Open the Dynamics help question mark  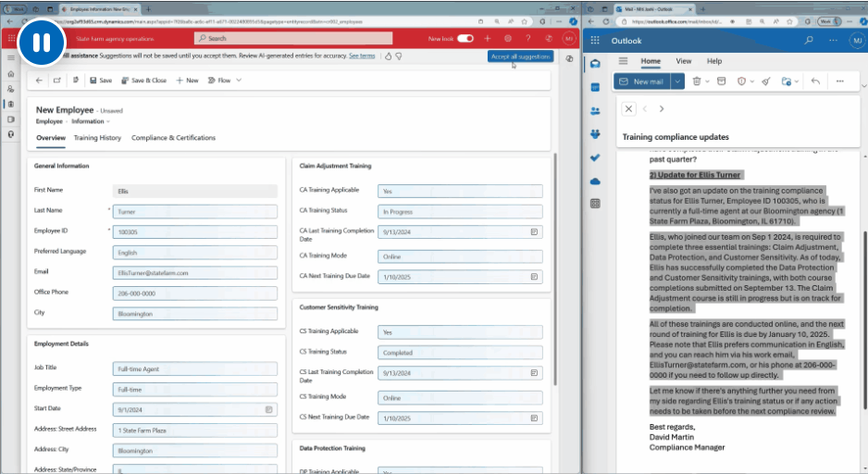click(x=528, y=38)
